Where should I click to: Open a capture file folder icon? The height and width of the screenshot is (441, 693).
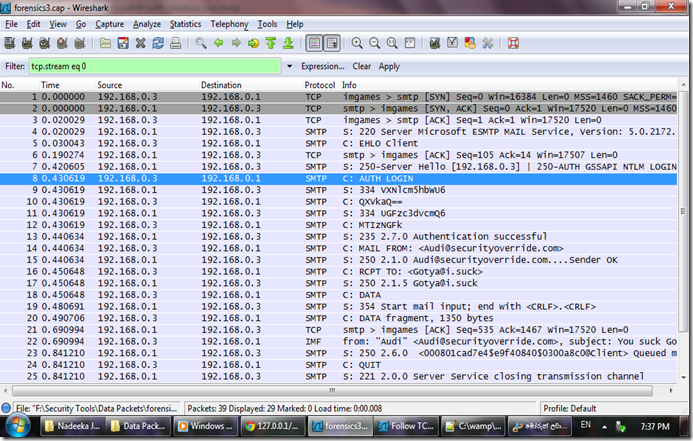[x=105, y=43]
